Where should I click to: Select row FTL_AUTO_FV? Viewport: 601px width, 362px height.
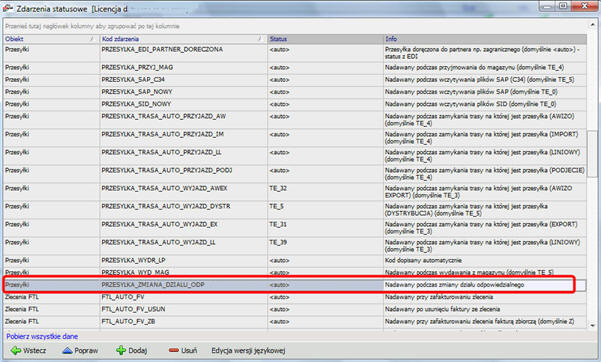295,297
